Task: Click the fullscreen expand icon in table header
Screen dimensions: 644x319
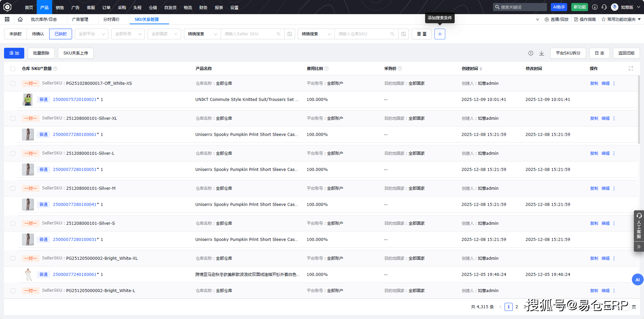Action: tap(631, 69)
